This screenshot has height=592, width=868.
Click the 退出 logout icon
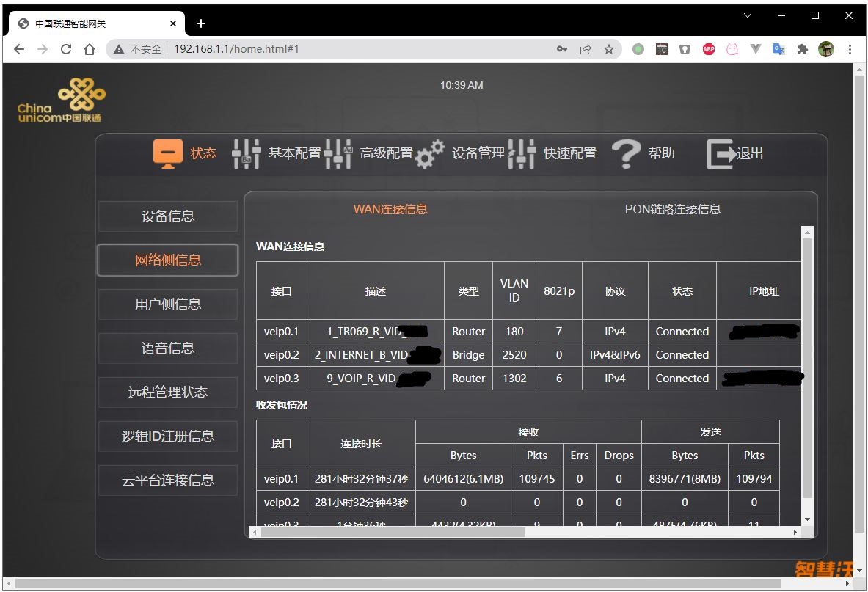tap(721, 154)
